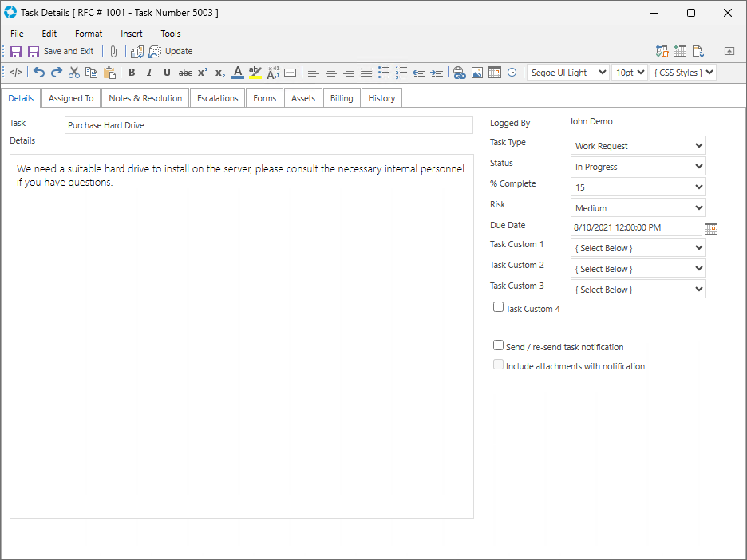Screen dimensions: 747x560
Task: Open the Due Date calendar picker
Action: click(x=711, y=228)
